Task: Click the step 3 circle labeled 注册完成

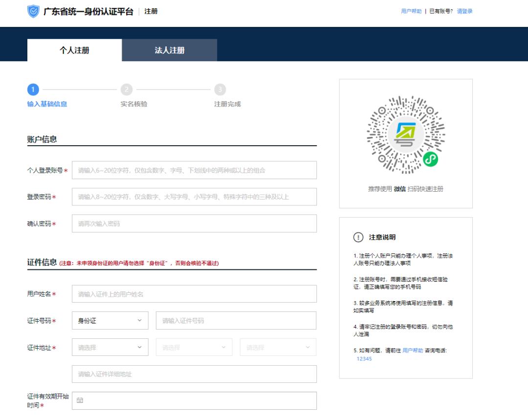Action: (x=220, y=89)
